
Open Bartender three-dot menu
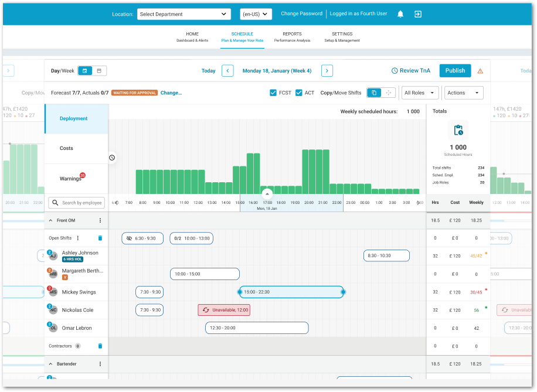pyautogui.click(x=100, y=364)
